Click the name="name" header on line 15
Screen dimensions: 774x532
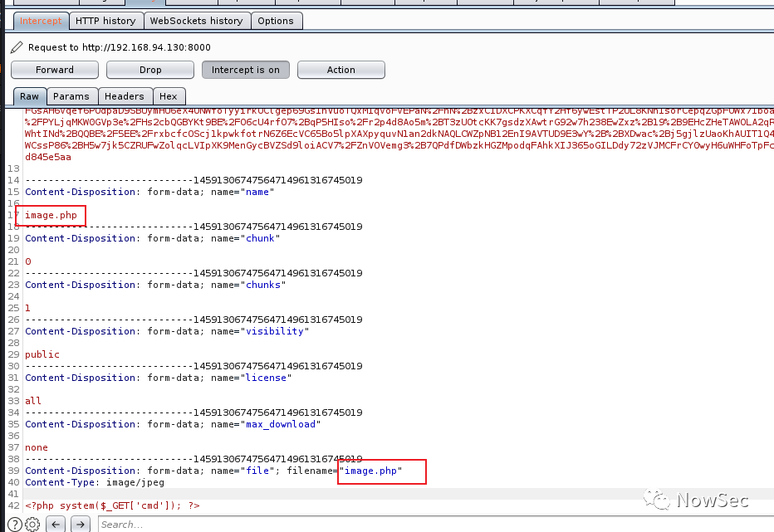tap(149, 192)
